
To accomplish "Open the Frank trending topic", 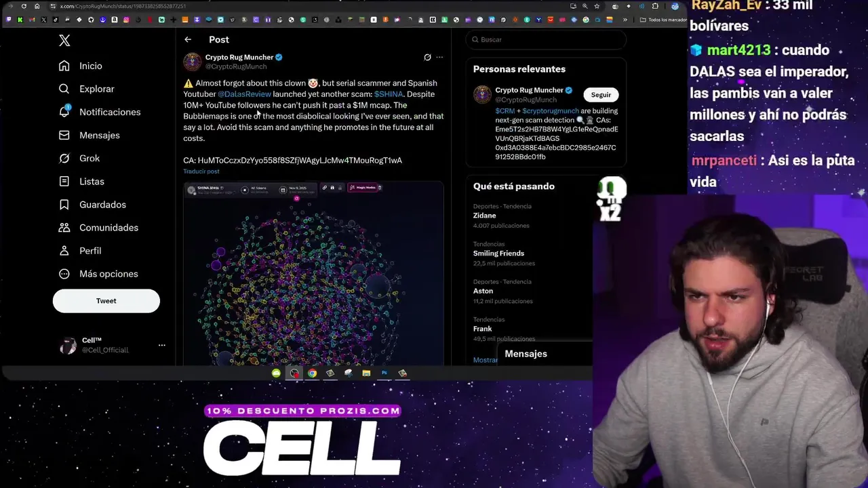I will coord(482,329).
